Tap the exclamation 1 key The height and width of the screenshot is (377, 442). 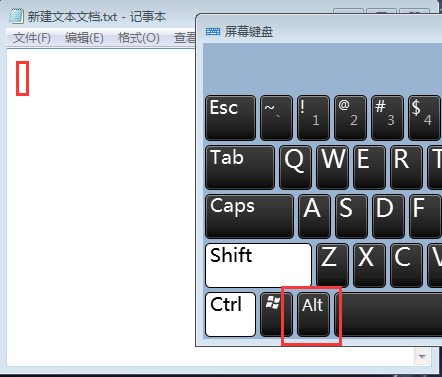pyautogui.click(x=313, y=118)
